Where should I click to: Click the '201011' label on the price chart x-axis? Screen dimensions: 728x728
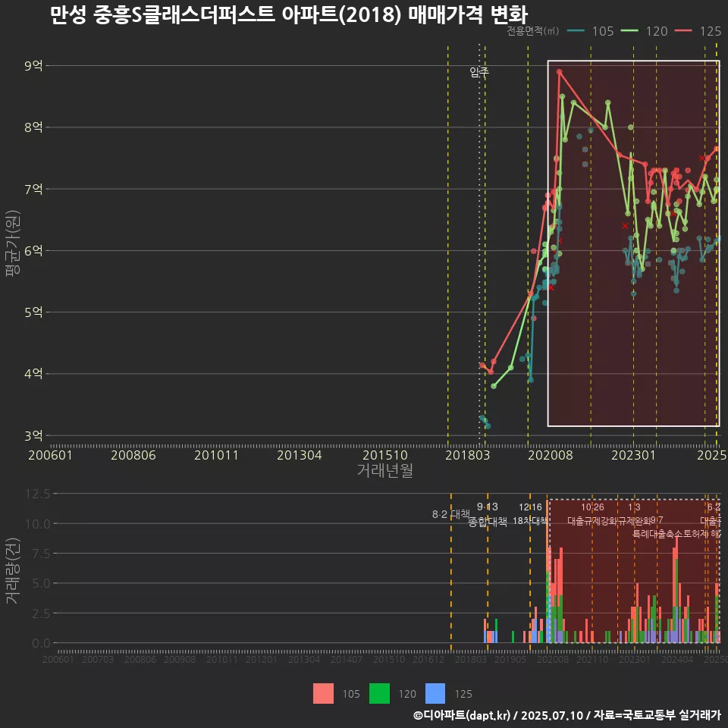click(216, 455)
